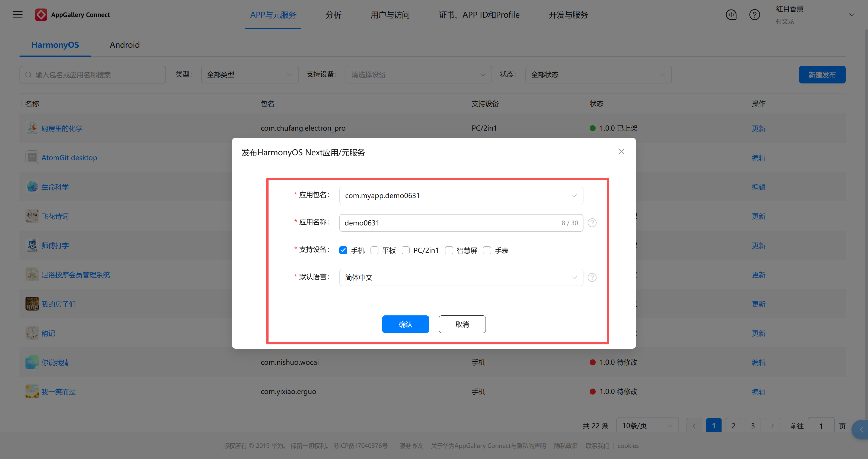Click the 我一笑而过 app icon
The width and height of the screenshot is (868, 459).
tap(32, 392)
